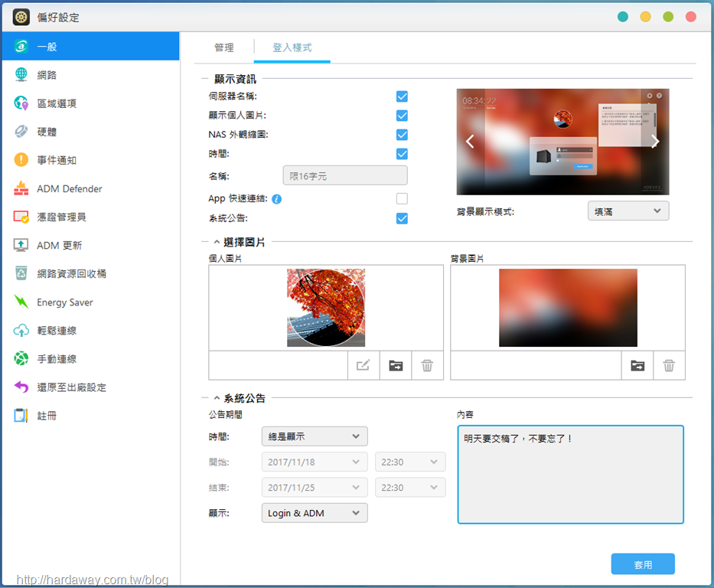
Task: Click the 事件通知 exclamation icon
Action: (21, 160)
